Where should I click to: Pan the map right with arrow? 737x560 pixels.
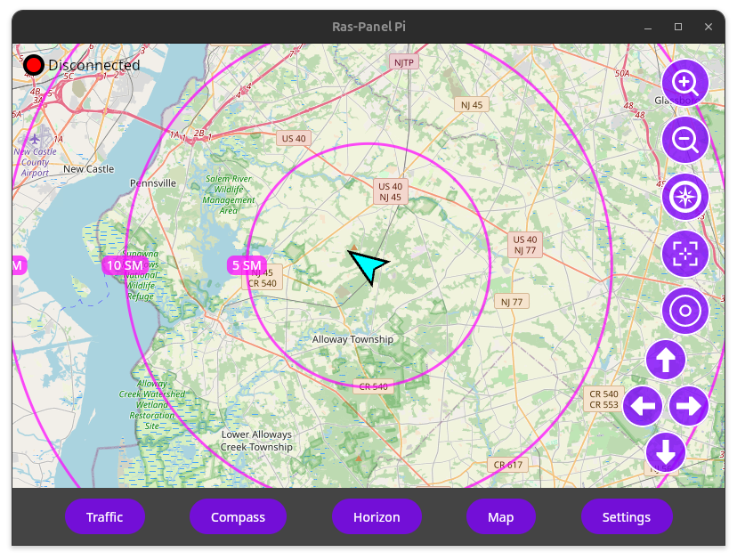[689, 406]
